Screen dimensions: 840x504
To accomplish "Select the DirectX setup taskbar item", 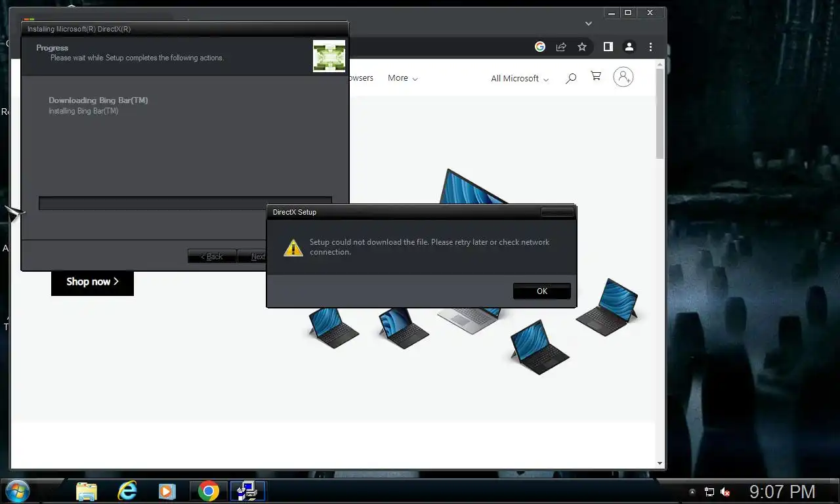I will coord(247,491).
